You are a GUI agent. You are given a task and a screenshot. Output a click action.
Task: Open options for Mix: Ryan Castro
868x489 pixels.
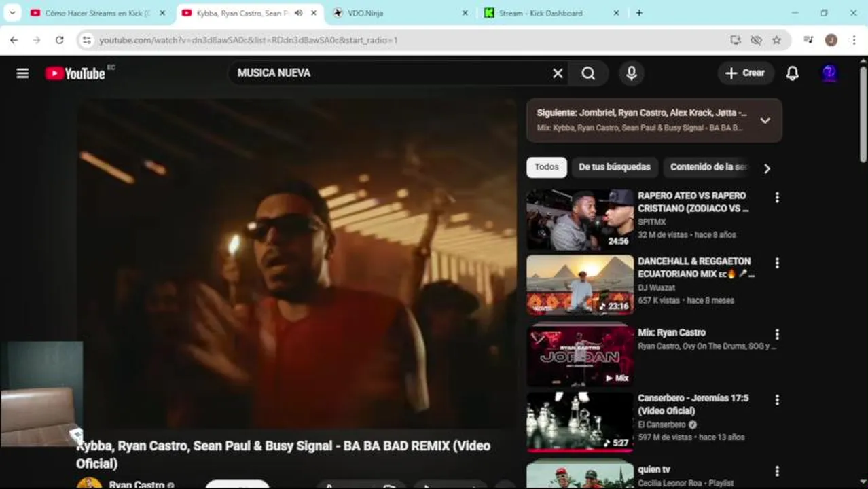(x=777, y=334)
